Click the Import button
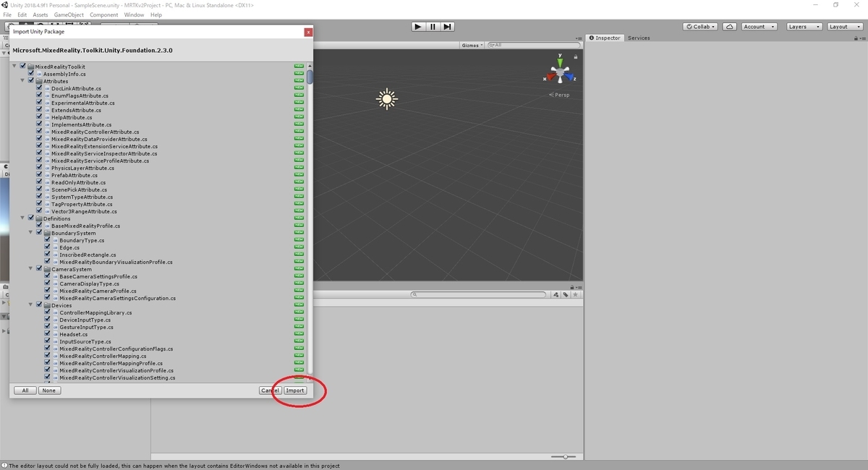 (294, 390)
